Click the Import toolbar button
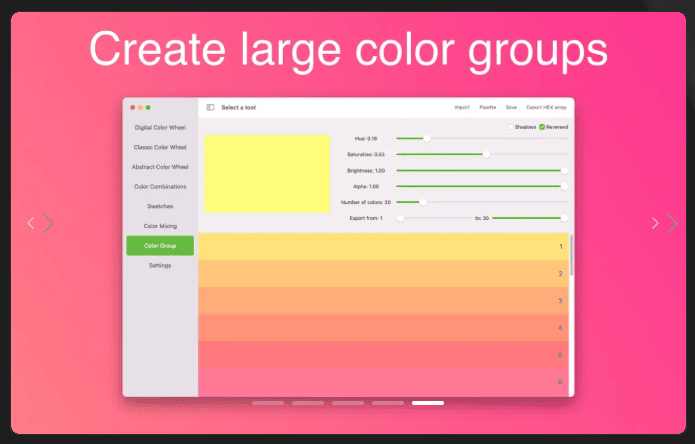 click(x=462, y=107)
